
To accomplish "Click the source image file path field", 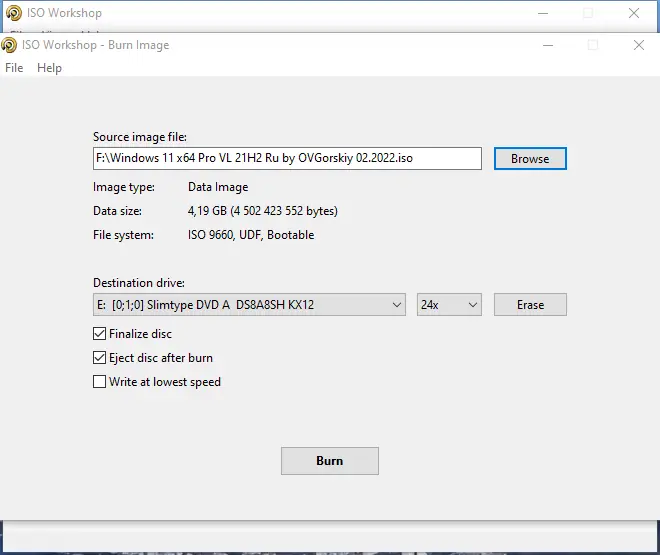I will point(287,159).
